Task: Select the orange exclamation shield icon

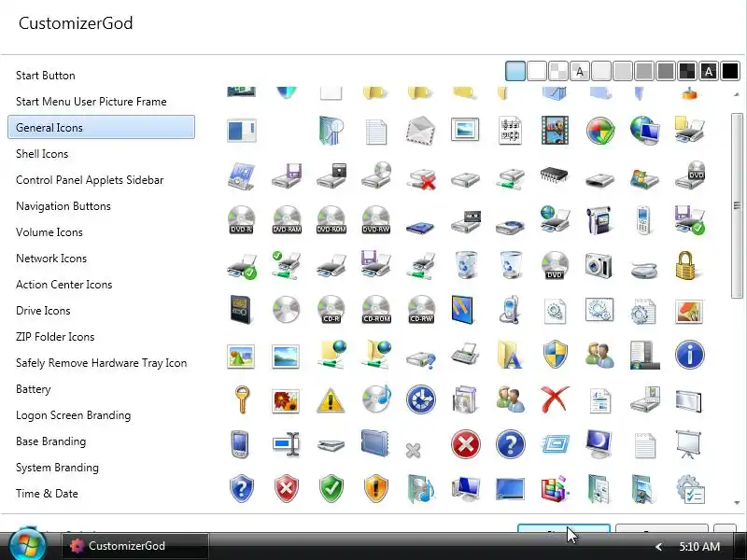Action: (x=376, y=488)
